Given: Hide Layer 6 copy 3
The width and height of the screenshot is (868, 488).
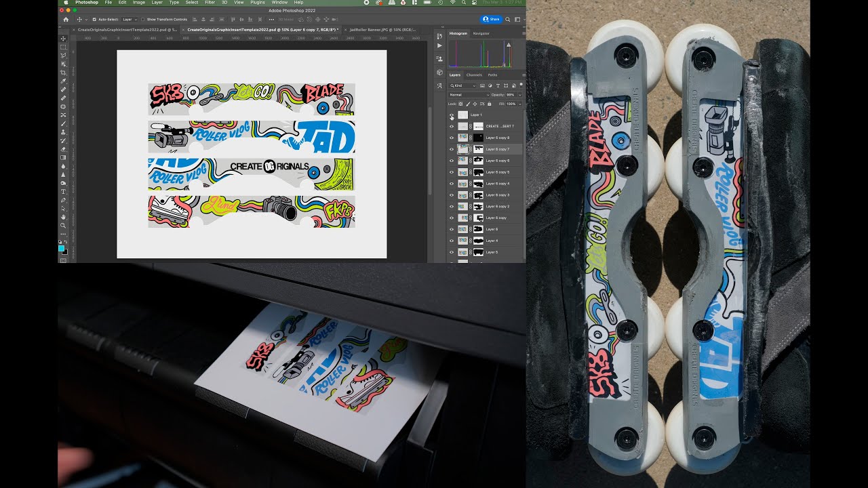Looking at the screenshot, I should pos(452,195).
